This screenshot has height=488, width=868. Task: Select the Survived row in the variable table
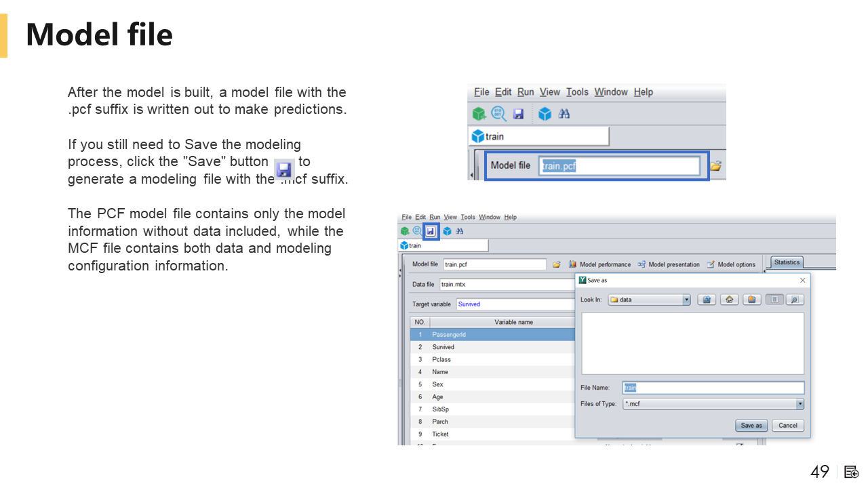tap(492, 347)
